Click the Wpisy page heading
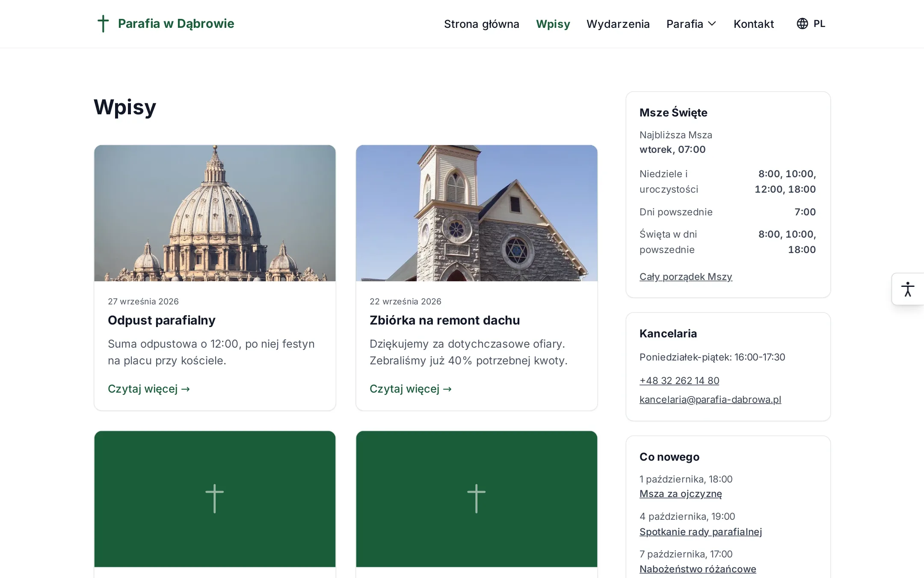 pyautogui.click(x=125, y=107)
